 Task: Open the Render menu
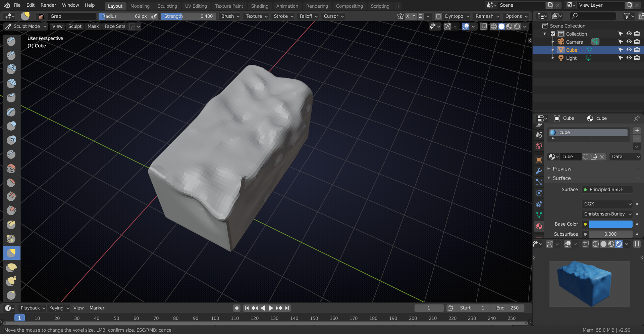[48, 5]
